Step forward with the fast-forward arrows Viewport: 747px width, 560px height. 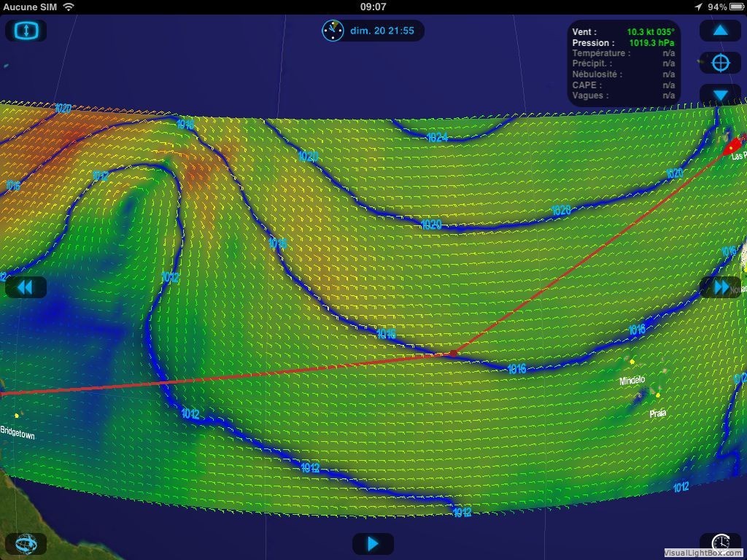coord(720,287)
